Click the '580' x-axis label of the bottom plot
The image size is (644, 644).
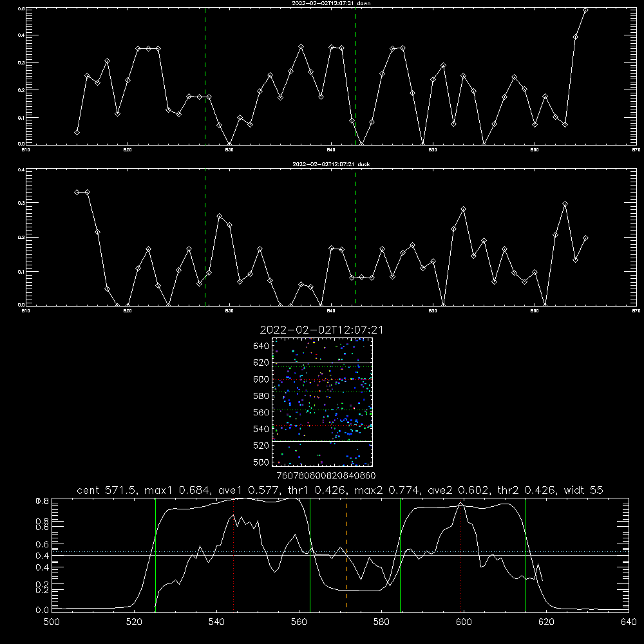(x=381, y=622)
